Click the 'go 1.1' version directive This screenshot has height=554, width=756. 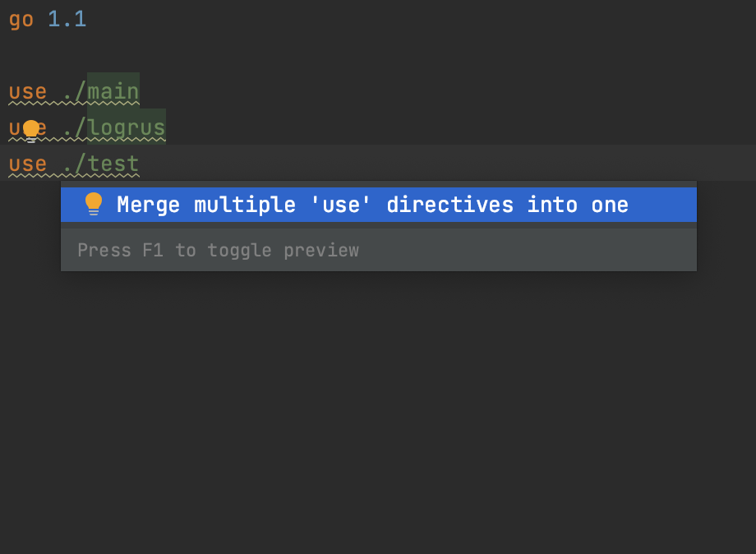coord(47,19)
